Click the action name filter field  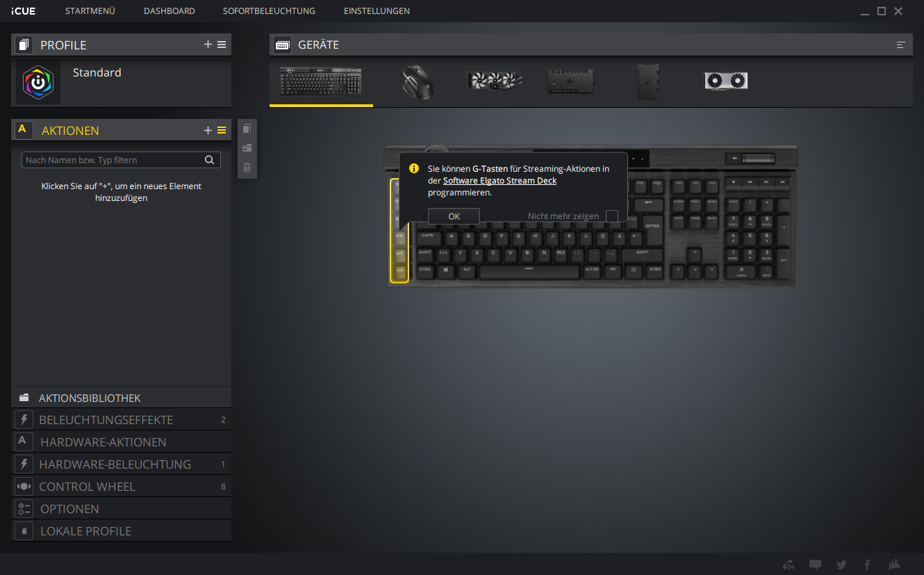[x=113, y=160]
